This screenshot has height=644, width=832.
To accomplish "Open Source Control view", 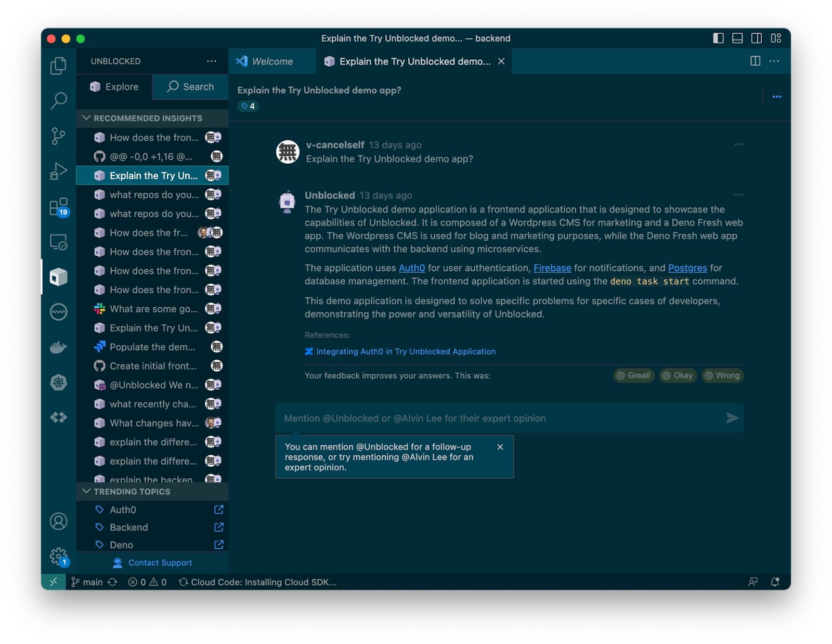I will (58, 136).
